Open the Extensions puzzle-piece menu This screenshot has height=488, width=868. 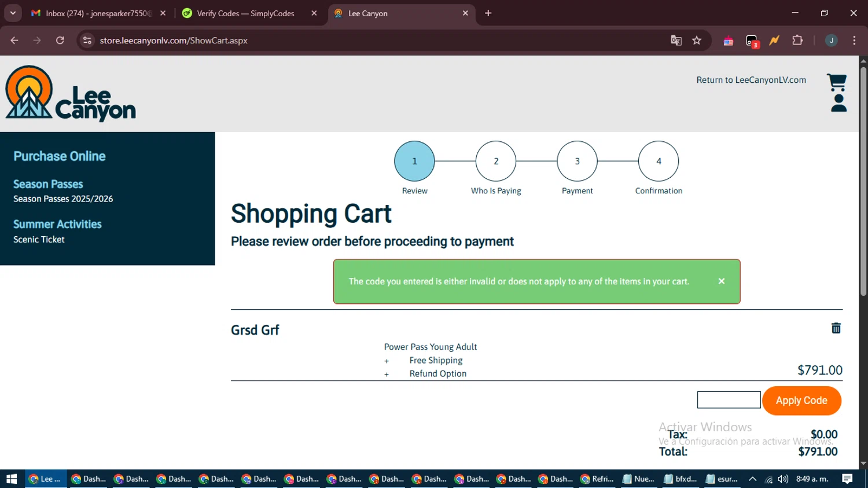tap(797, 41)
